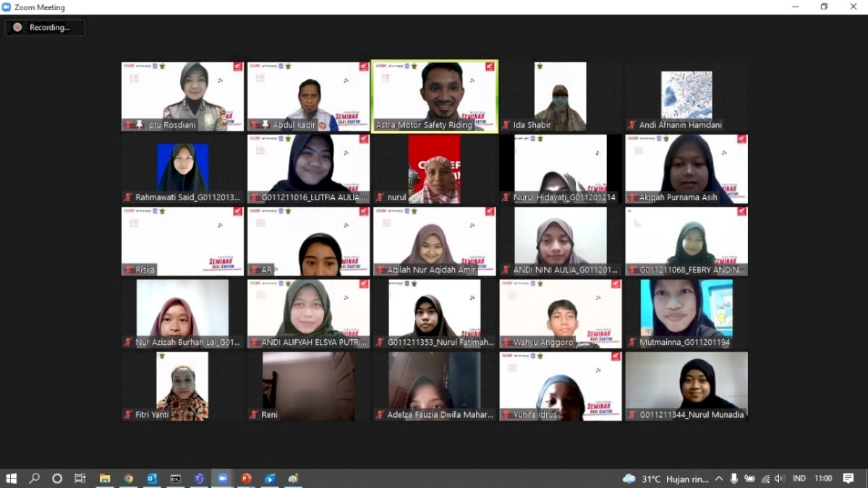This screenshot has width=868, height=488.
Task: Open Windows search from the taskbar
Action: coord(34,479)
